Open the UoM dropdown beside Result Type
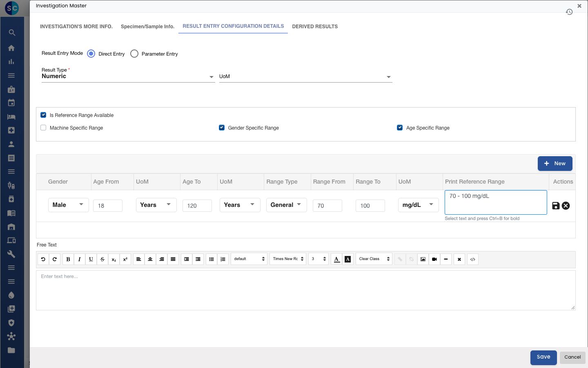Screen dimensions: 588x368 306,76
